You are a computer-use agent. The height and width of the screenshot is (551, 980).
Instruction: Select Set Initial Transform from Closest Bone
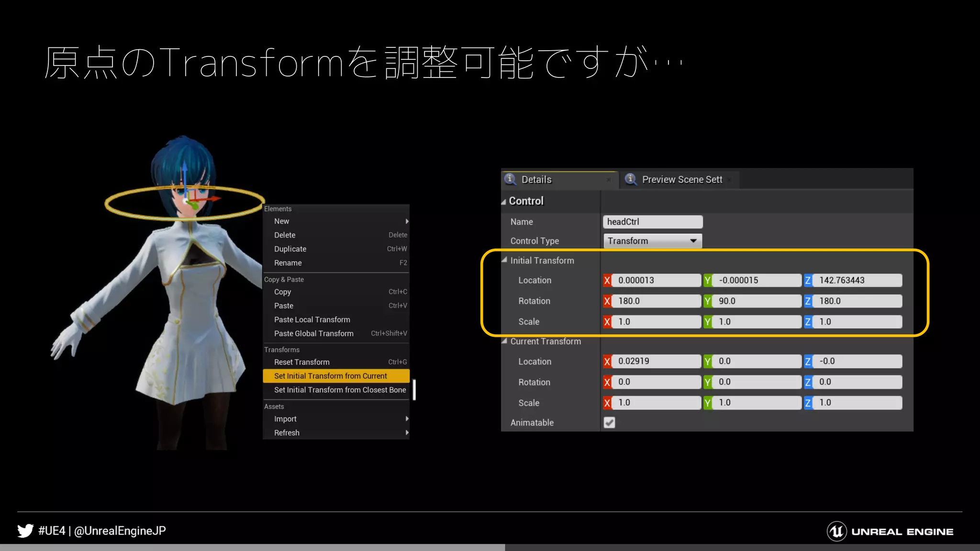click(x=336, y=390)
